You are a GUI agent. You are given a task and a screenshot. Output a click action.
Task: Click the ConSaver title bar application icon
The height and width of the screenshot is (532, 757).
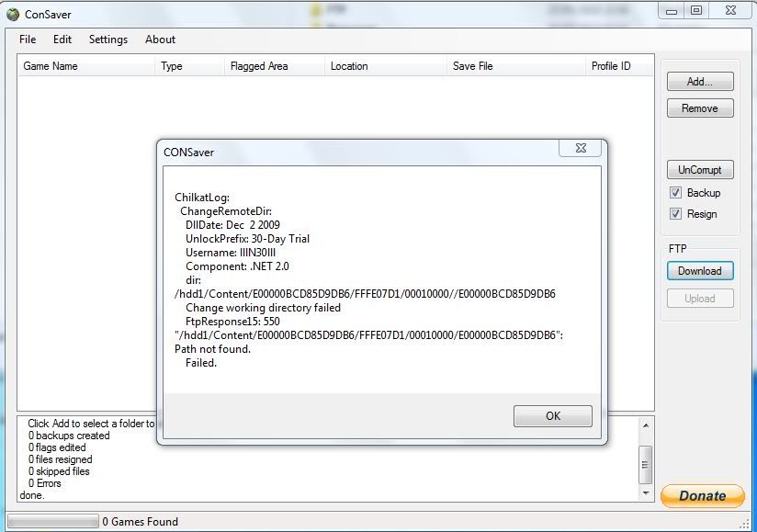pyautogui.click(x=12, y=13)
